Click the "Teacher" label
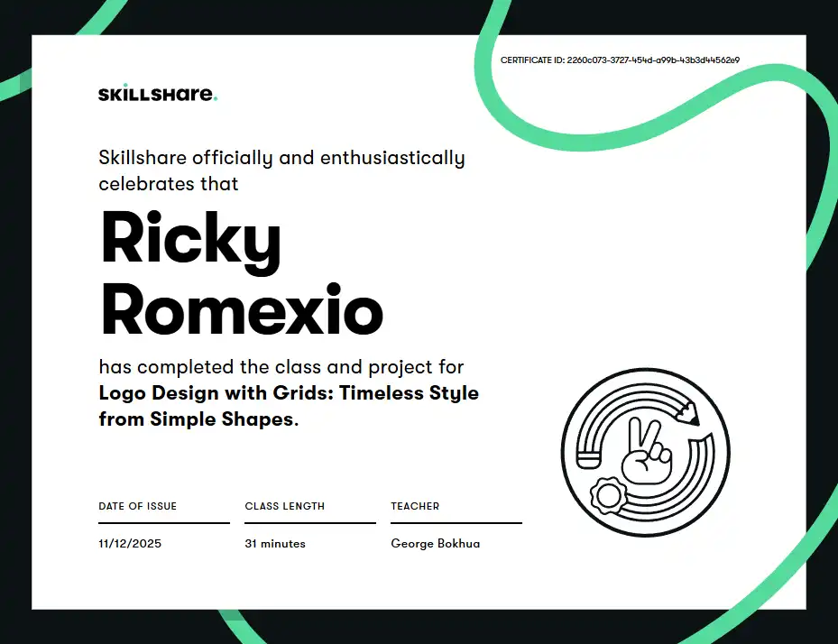The width and height of the screenshot is (838, 644). 415,506
